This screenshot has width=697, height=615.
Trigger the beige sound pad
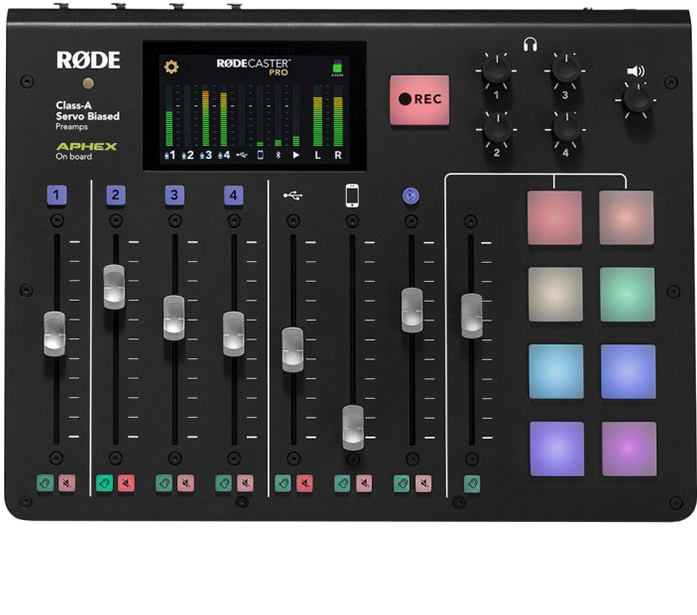tap(556, 295)
